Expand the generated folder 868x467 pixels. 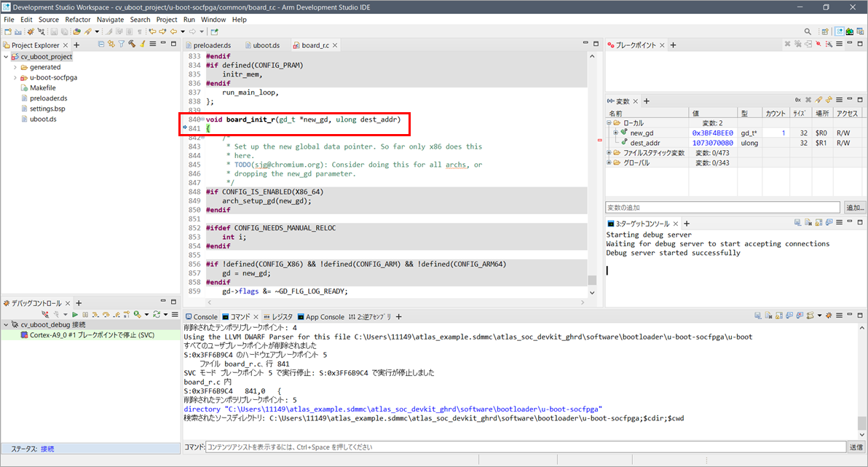(15, 67)
